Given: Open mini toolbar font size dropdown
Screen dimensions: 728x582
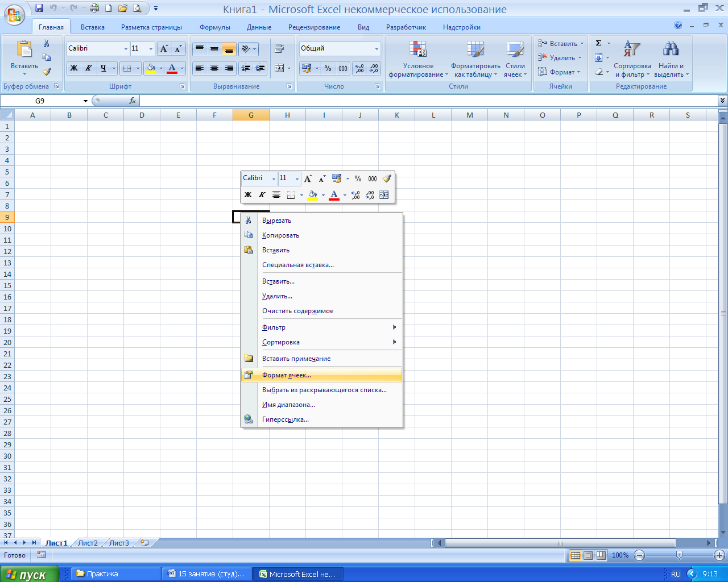Looking at the screenshot, I should point(297,178).
